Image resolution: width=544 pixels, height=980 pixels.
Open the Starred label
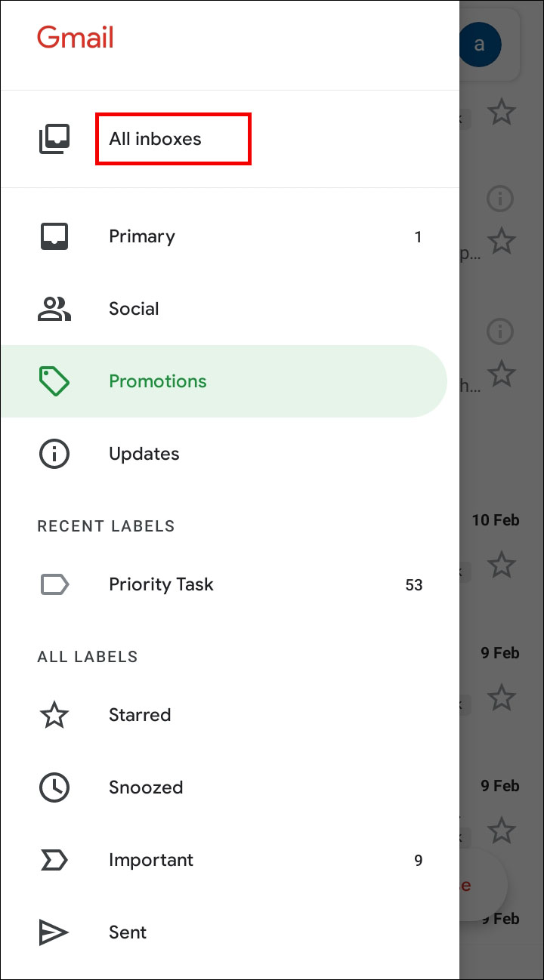point(140,715)
